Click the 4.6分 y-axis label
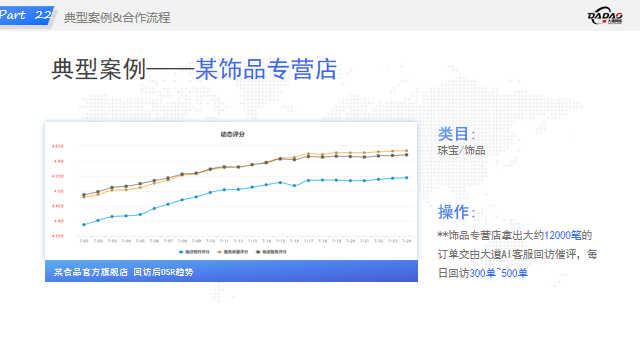The image size is (640, 360). click(x=59, y=161)
